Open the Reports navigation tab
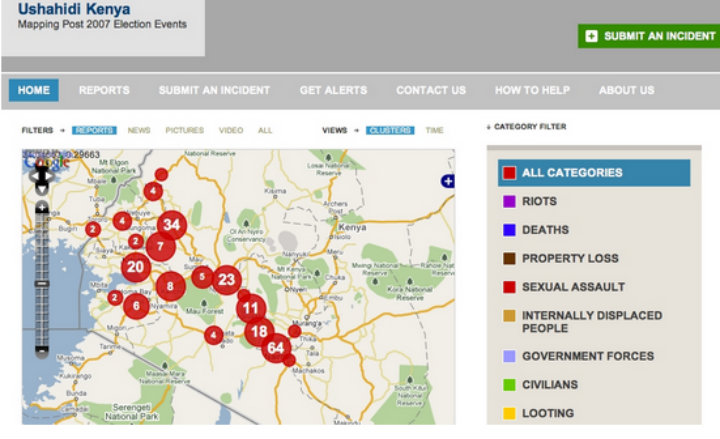Viewport: 720px width, 439px height. (x=104, y=90)
